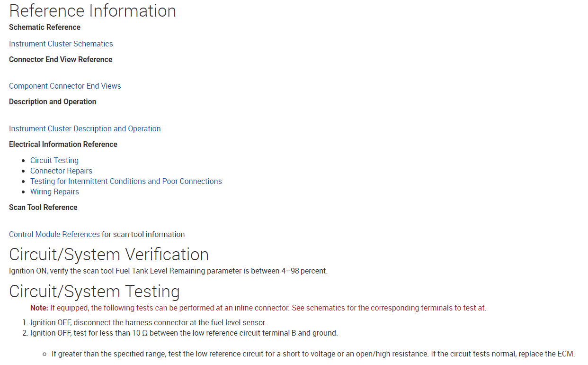Follow the Connector Repairs link
The image size is (588, 365).
pos(61,171)
